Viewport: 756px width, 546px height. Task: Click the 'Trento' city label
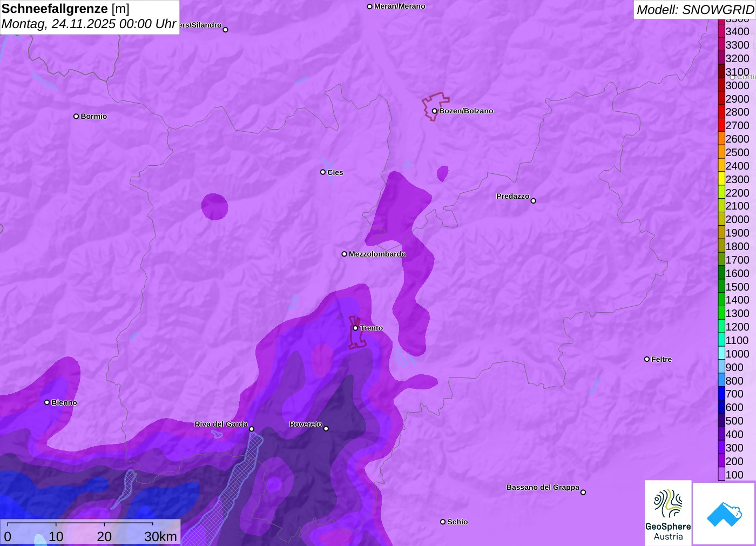point(372,328)
